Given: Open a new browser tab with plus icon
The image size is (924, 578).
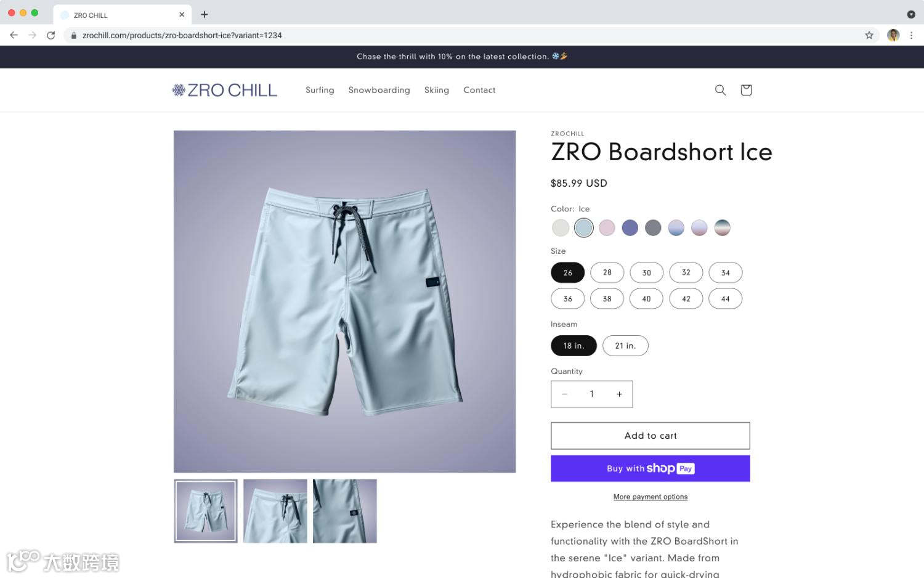Looking at the screenshot, I should coord(205,14).
